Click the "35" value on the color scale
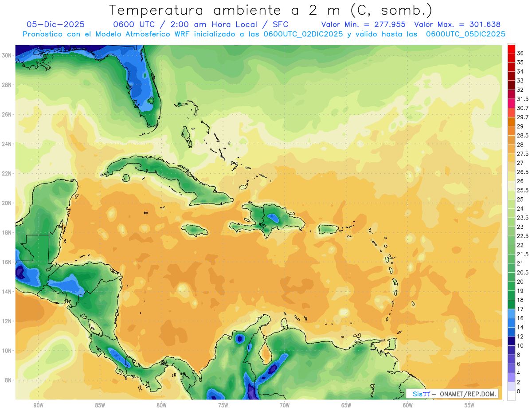The image size is (532, 411). (520, 63)
